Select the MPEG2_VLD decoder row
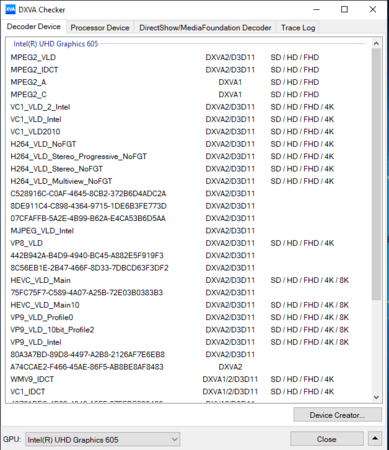 [x=188, y=57]
